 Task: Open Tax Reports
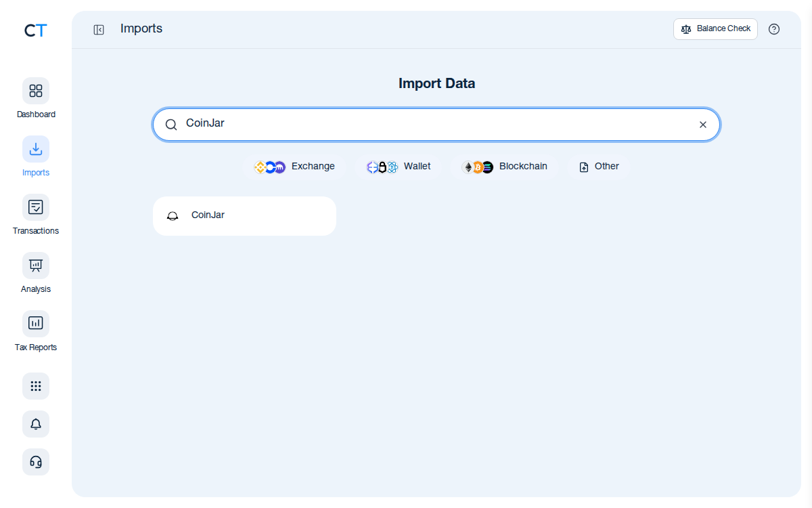36,331
